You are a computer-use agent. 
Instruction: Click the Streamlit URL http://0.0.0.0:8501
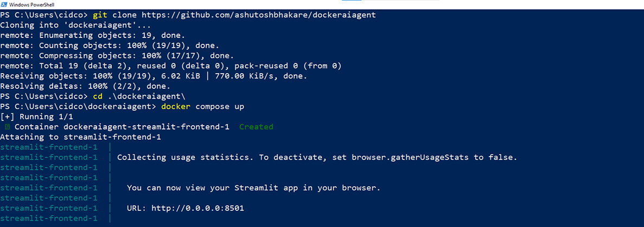[x=201, y=208]
